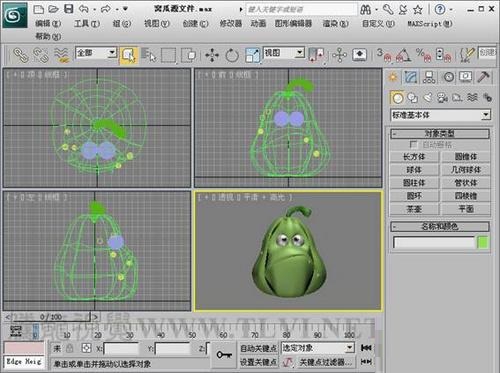Open the 修改器 menu
Image resolution: width=500 pixels, height=373 pixels.
[x=231, y=24]
